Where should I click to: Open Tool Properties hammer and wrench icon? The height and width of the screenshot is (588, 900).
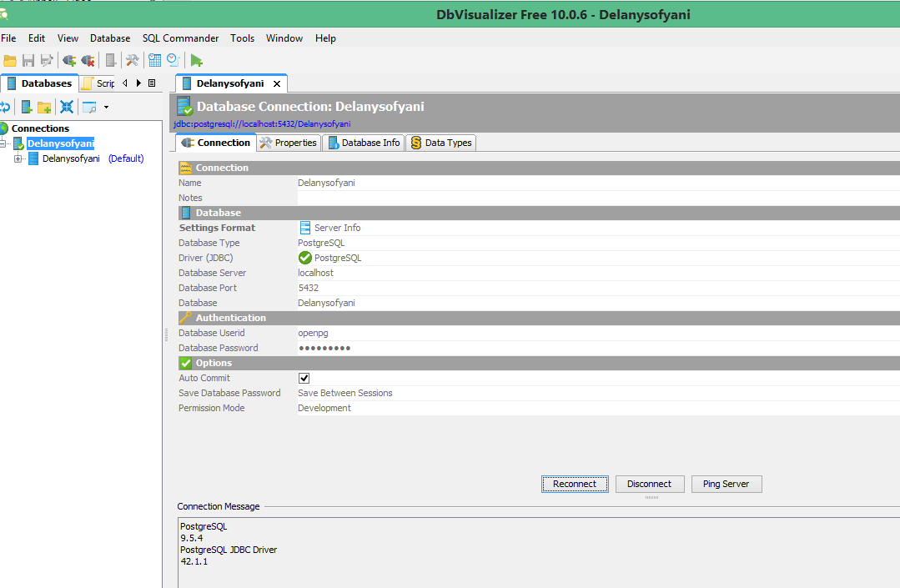coord(133,60)
